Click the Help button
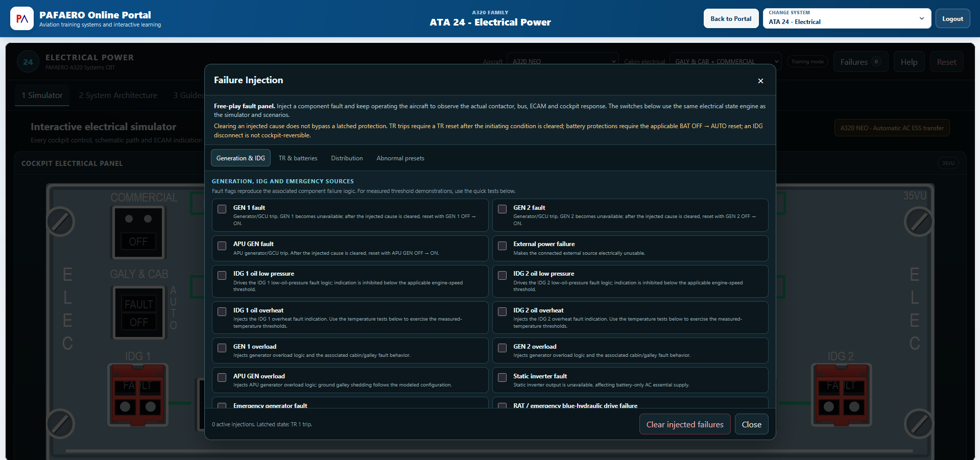 click(x=909, y=62)
